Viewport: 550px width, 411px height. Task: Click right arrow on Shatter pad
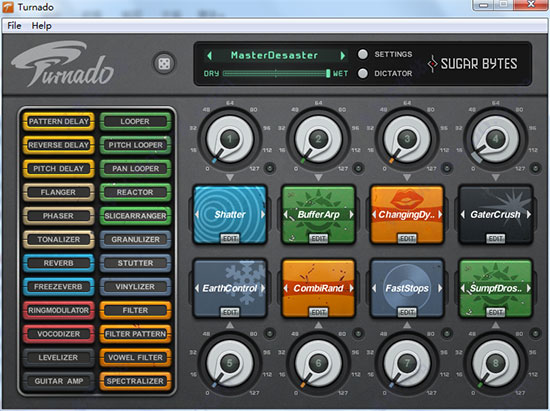tap(263, 214)
